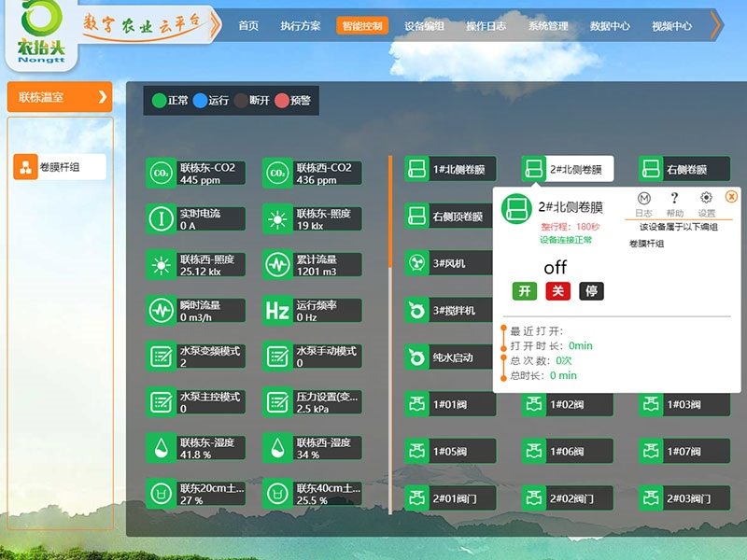
Task: Turn on device with green 开 button
Action: [525, 291]
